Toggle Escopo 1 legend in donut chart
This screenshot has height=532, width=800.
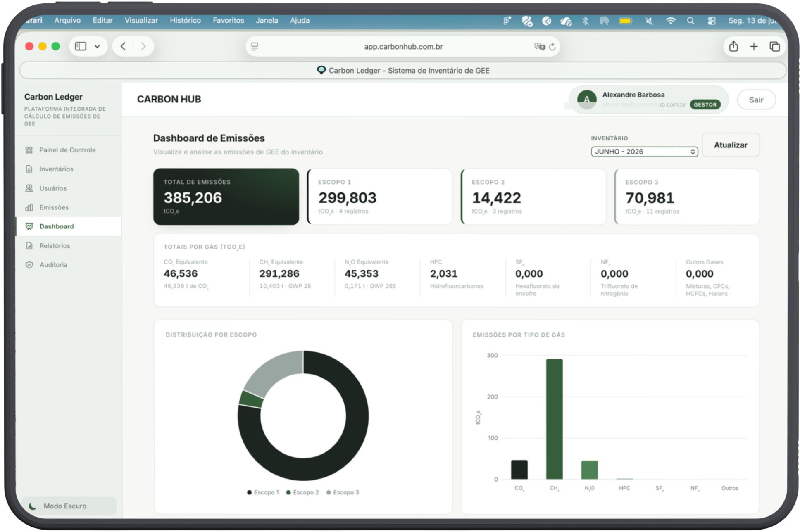tap(263, 492)
